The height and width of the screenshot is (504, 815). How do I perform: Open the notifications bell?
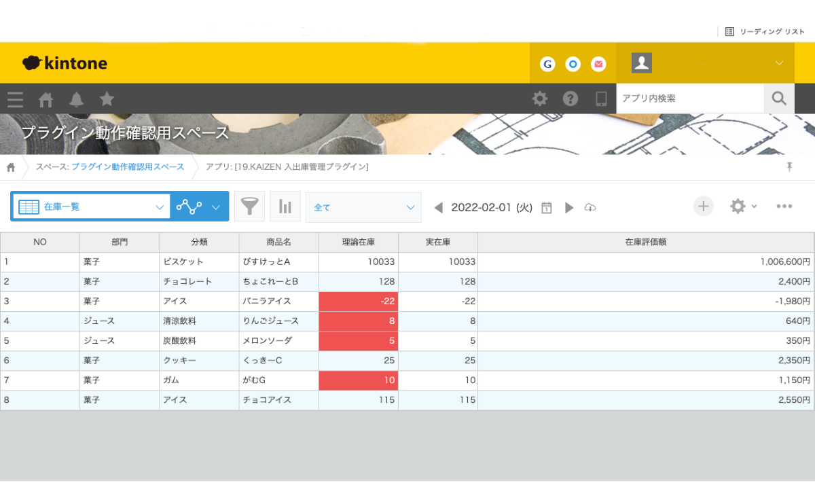[76, 99]
